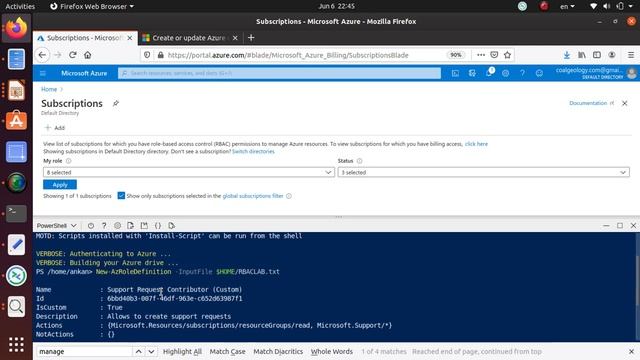Go to Firefox home page
640x360 pixels.
coord(87,55)
